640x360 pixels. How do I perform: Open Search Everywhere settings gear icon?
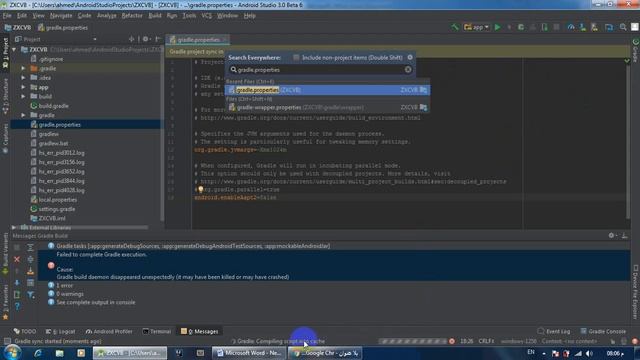tap(410, 58)
